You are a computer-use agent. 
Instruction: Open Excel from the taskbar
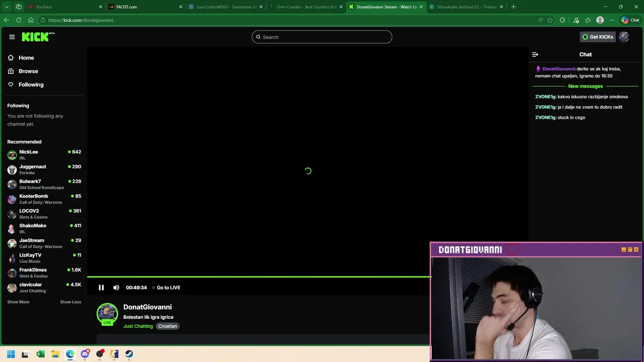tap(40, 354)
